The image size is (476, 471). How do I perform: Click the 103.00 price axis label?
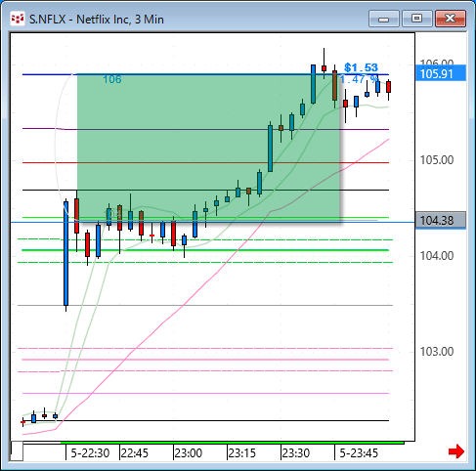[437, 352]
